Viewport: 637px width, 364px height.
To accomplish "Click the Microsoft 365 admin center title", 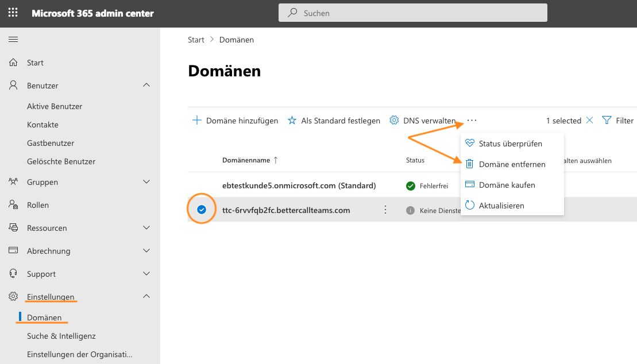I will pos(92,13).
